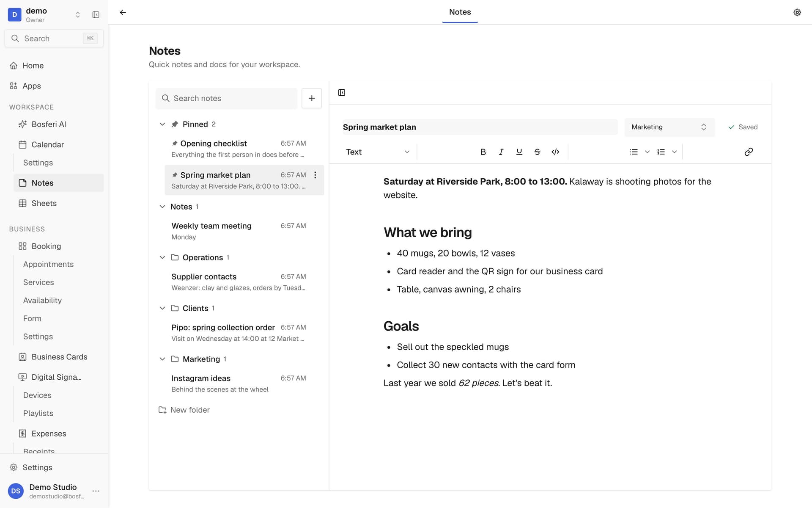Open the Text block style dropdown
812x508 pixels.
378,152
